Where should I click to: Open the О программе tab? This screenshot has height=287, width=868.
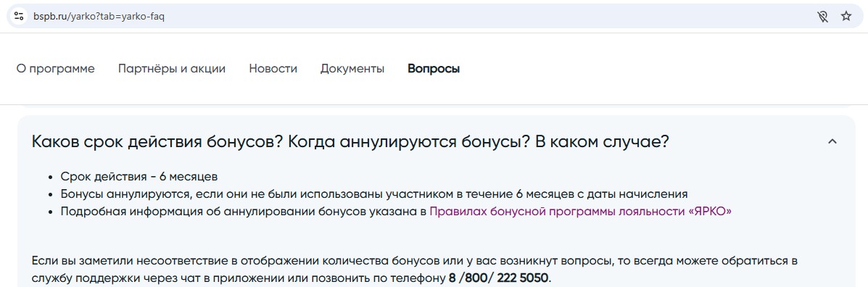pyautogui.click(x=55, y=69)
